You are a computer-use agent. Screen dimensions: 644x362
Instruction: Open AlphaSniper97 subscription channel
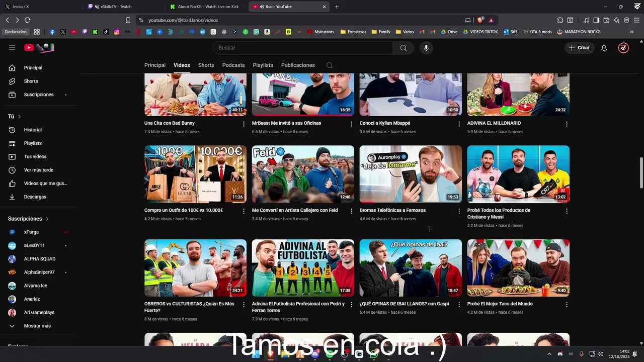38,272
